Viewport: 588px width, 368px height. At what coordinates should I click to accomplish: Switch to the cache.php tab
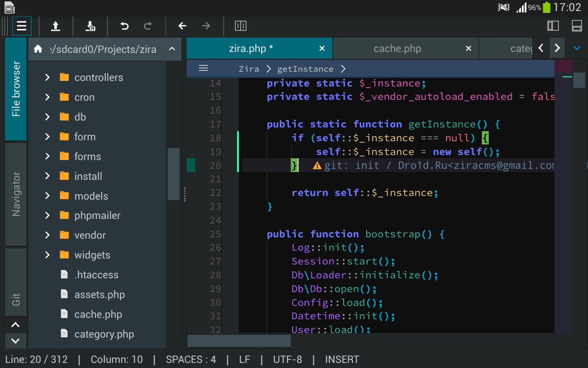point(397,49)
